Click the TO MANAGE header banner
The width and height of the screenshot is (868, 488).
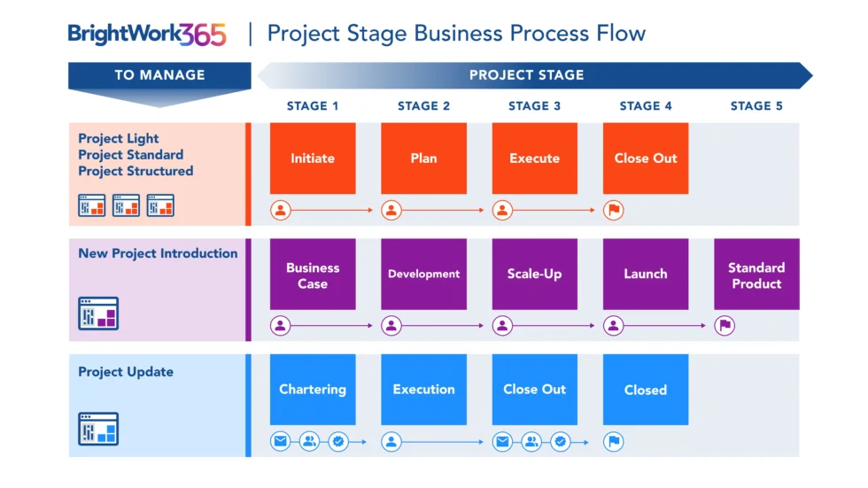tap(159, 75)
